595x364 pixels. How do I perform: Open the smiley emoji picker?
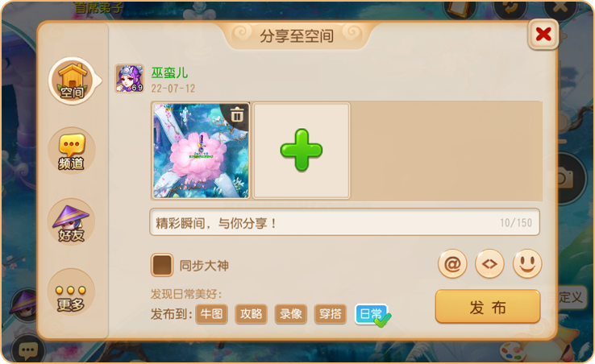click(527, 264)
